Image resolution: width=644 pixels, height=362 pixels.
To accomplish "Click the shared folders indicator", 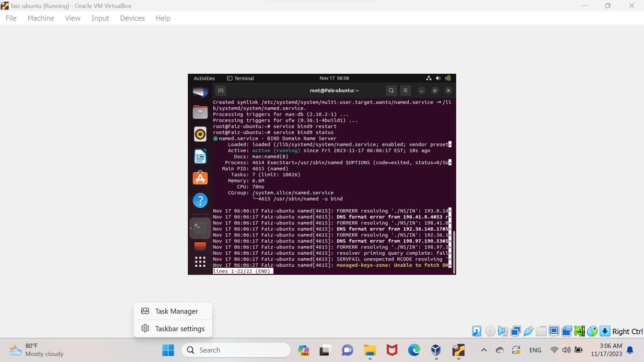I will click(x=541, y=331).
